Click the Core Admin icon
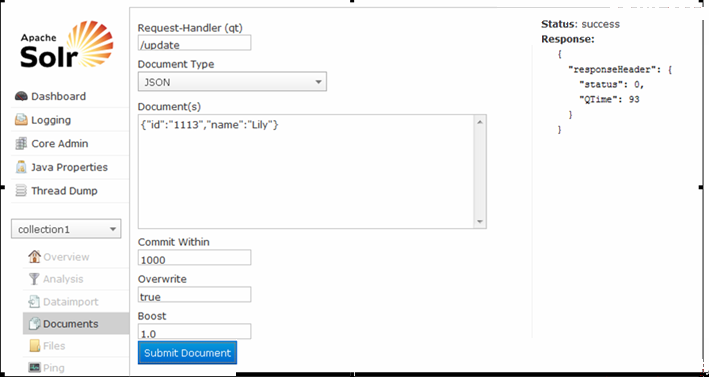Screen dimensions: 709x377 pyautogui.click(x=21, y=144)
